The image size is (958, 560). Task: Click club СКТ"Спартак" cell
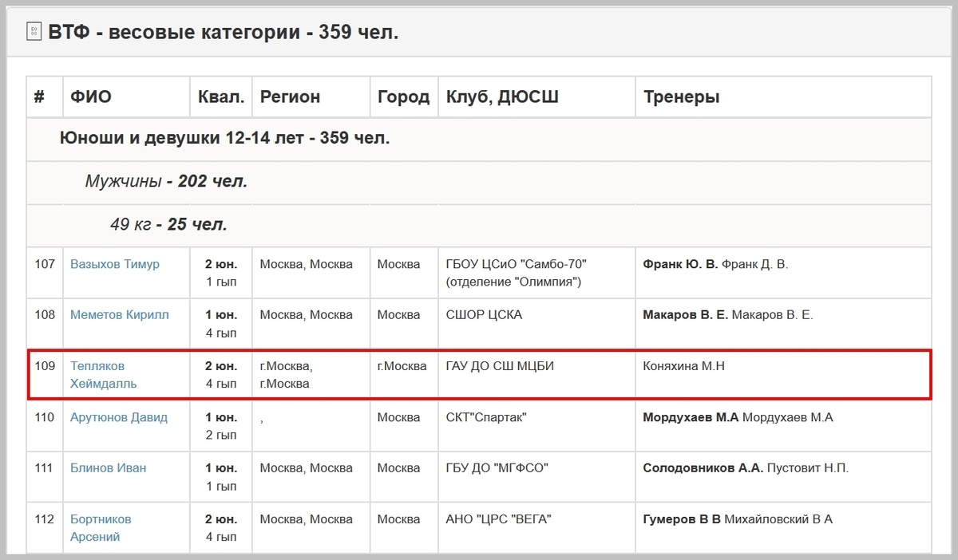(x=536, y=426)
